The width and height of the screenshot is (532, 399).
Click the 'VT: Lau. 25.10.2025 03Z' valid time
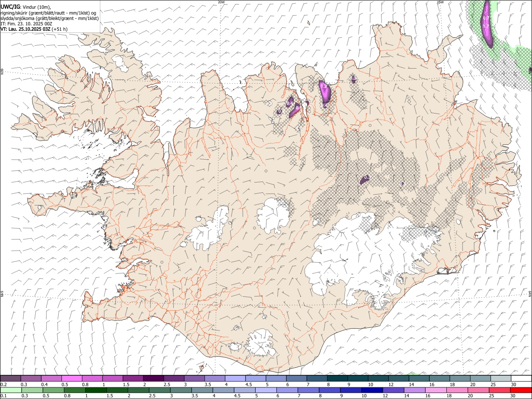click(25, 29)
